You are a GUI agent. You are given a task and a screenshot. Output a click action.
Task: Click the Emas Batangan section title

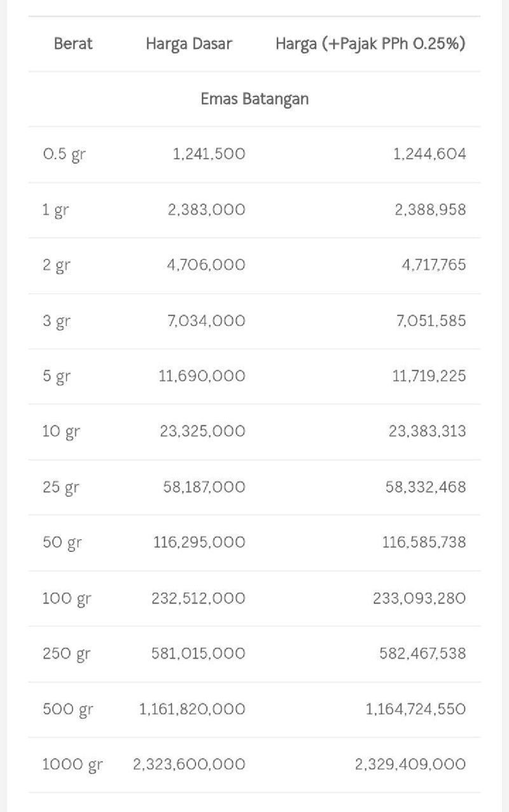tap(254, 99)
